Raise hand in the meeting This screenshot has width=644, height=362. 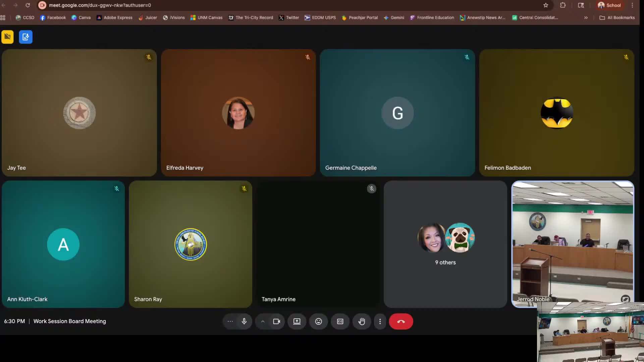point(362,321)
